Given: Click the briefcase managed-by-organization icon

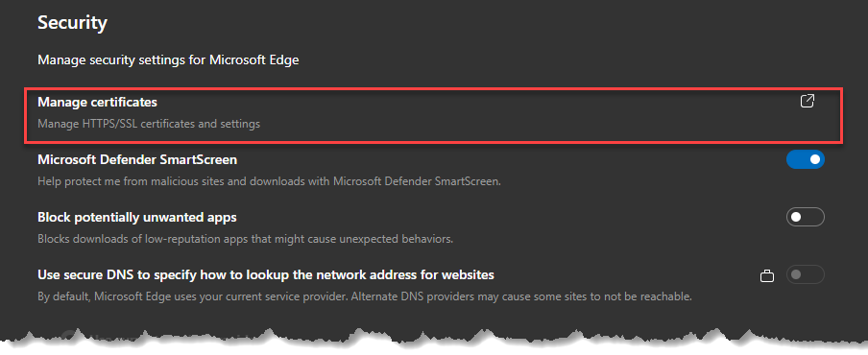Looking at the screenshot, I should tap(766, 275).
